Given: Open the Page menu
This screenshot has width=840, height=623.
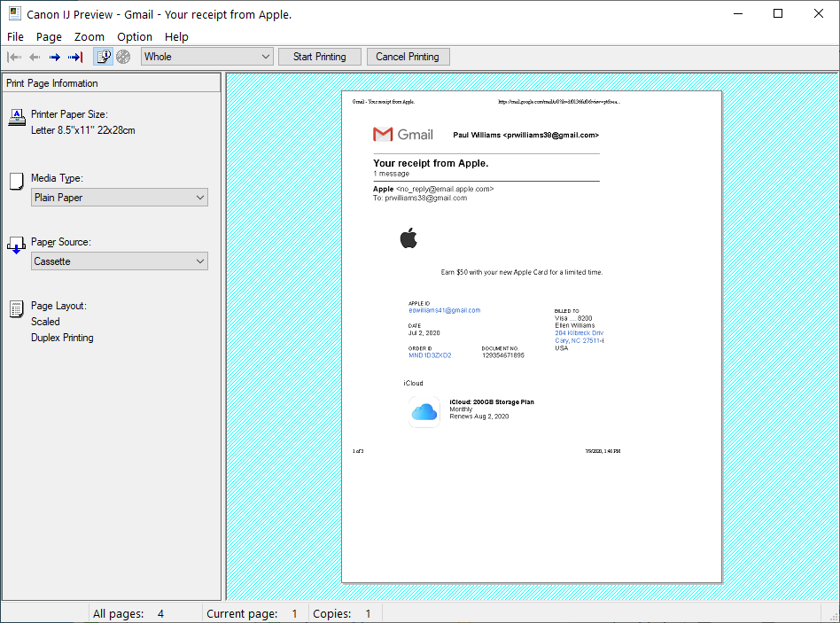Looking at the screenshot, I should pos(49,36).
